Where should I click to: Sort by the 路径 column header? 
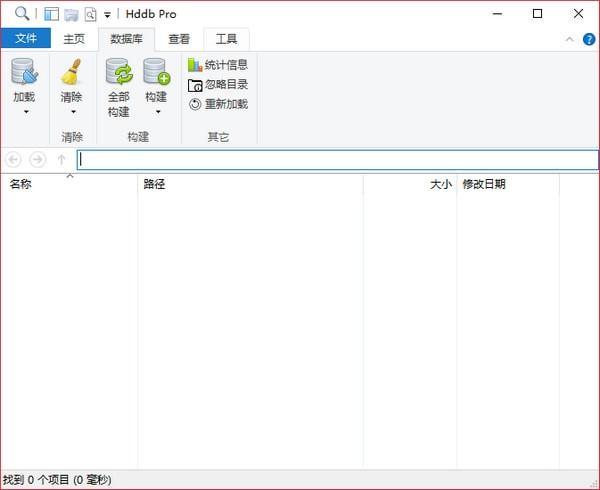click(x=250, y=184)
